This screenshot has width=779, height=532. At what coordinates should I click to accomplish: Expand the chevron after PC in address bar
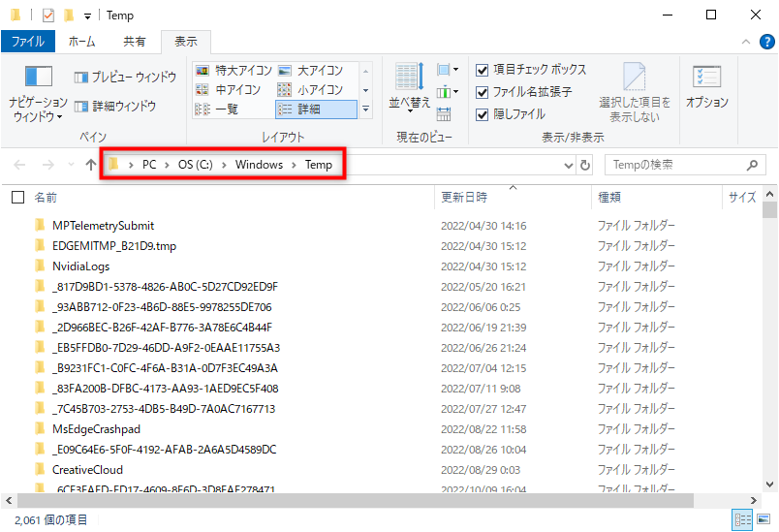[x=167, y=165]
